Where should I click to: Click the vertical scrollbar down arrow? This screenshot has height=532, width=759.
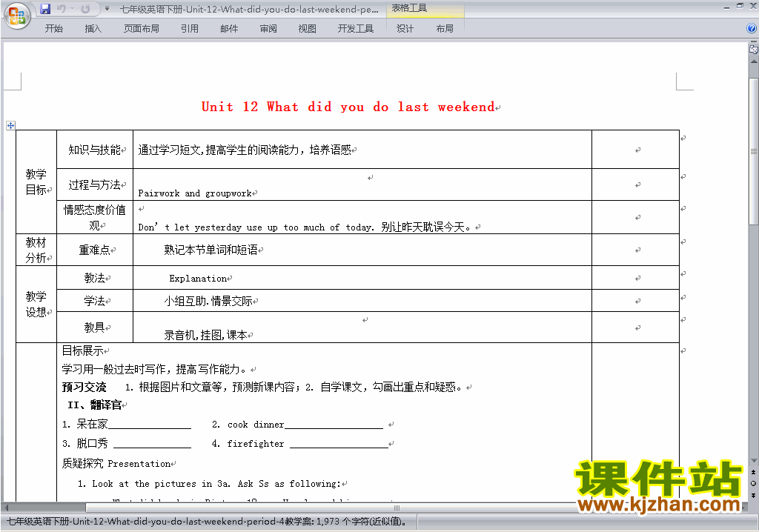coord(754,461)
